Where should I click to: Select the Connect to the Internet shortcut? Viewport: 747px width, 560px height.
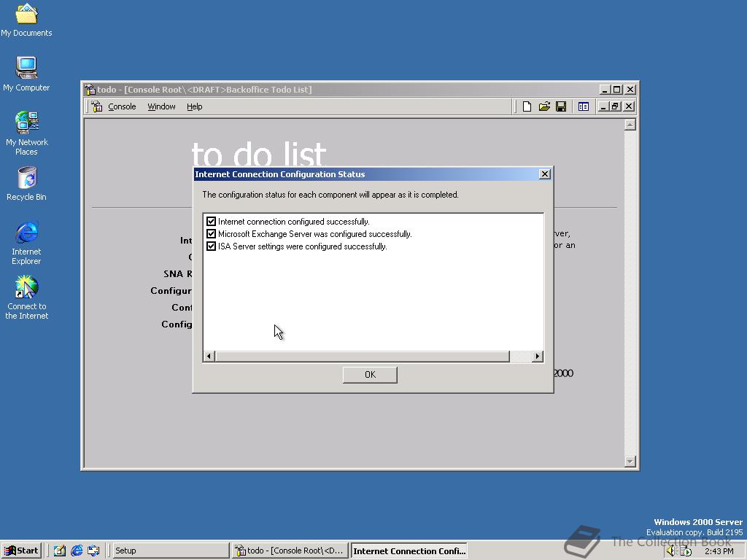point(26,297)
